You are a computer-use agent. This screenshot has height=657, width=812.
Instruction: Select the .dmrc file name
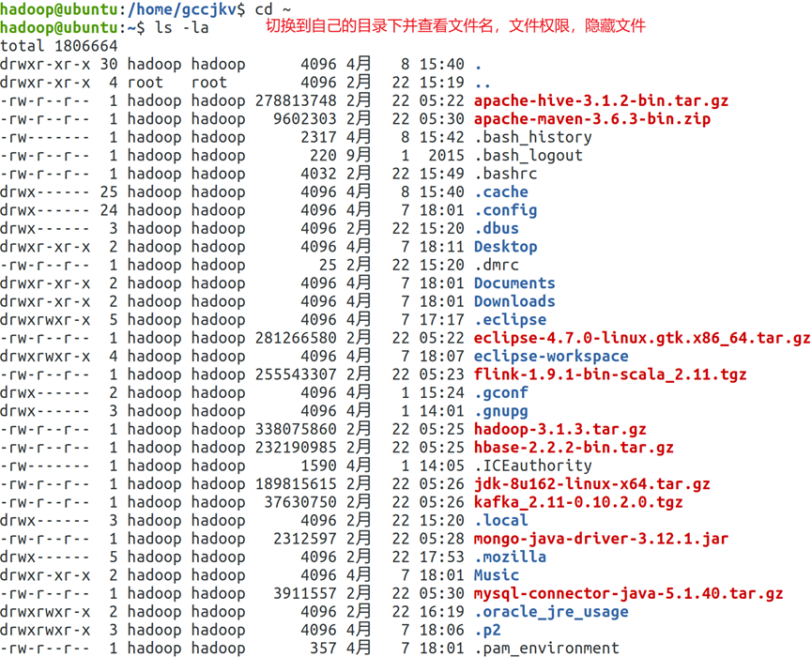coord(496,265)
